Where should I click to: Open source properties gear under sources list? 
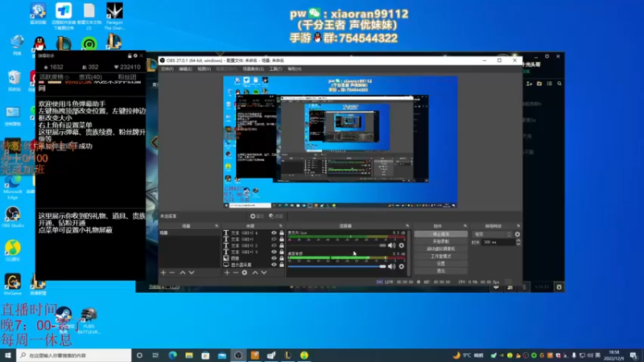coord(245,273)
